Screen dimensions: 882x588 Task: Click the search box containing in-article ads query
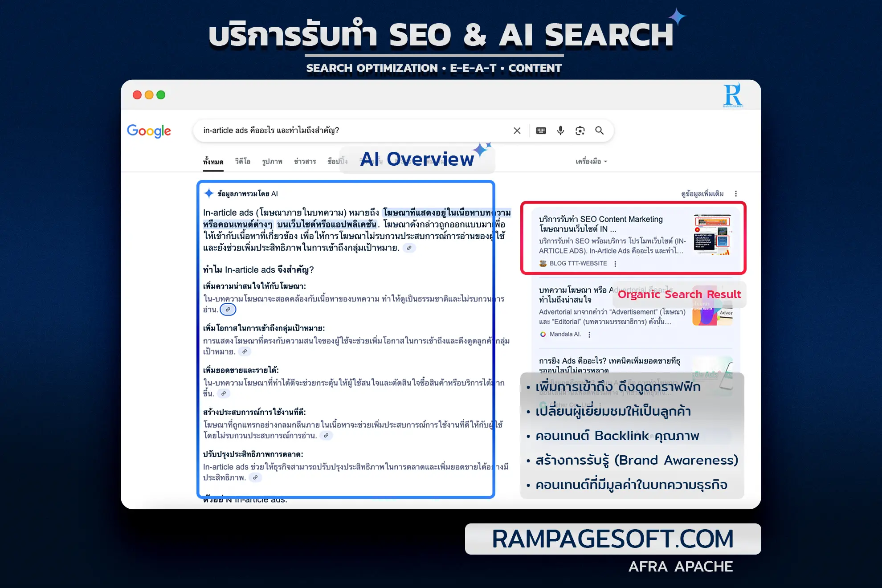403,131
